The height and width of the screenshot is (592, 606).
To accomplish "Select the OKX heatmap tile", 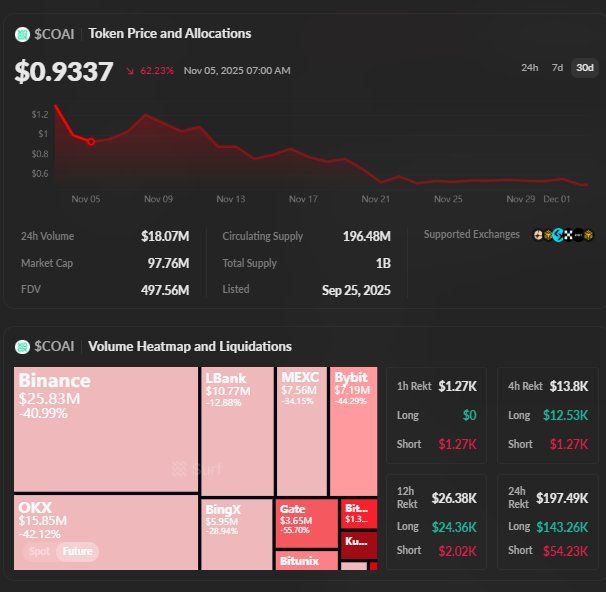I will tap(106, 532).
